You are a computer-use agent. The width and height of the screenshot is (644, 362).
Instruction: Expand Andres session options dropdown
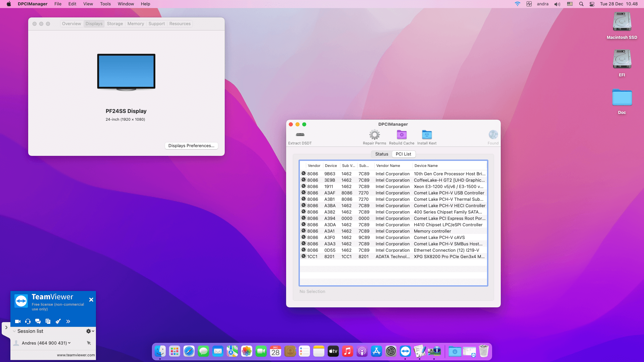click(69, 343)
